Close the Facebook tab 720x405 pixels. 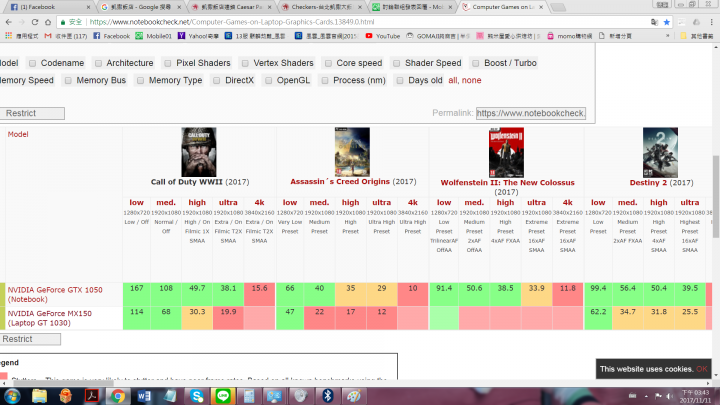[88, 7]
